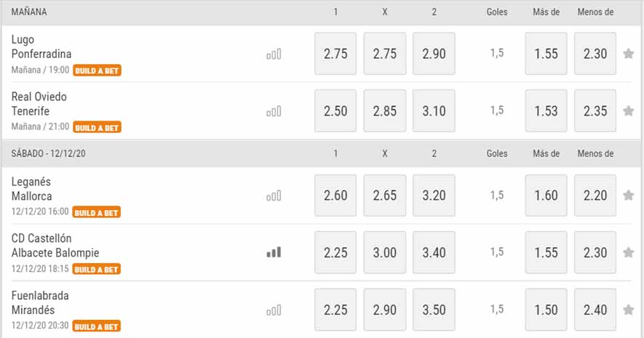Choose under 1.5 goals odds 2.40 for Fuenlabrada
The width and height of the screenshot is (644, 338).
(595, 310)
